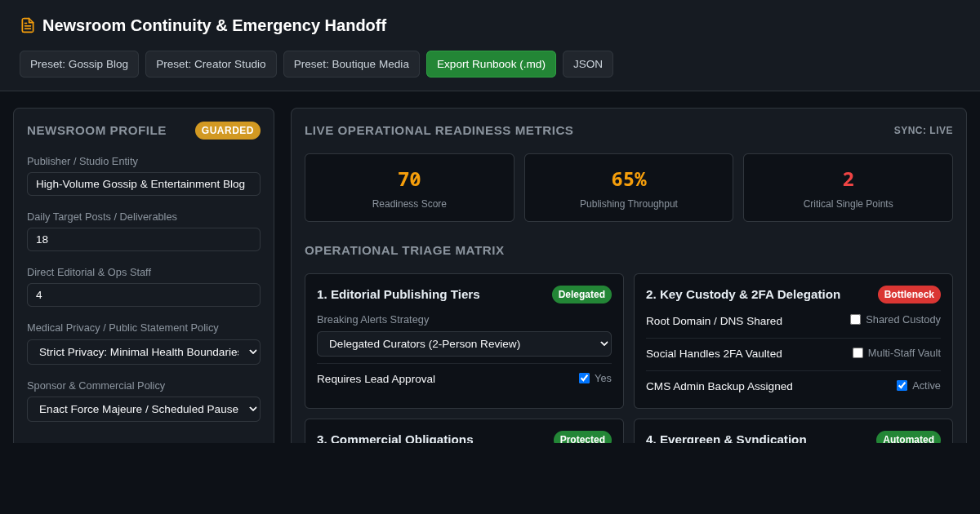The height and width of the screenshot is (514, 980).
Task: Click the document icon beside the page title
Action: pyautogui.click(x=28, y=25)
